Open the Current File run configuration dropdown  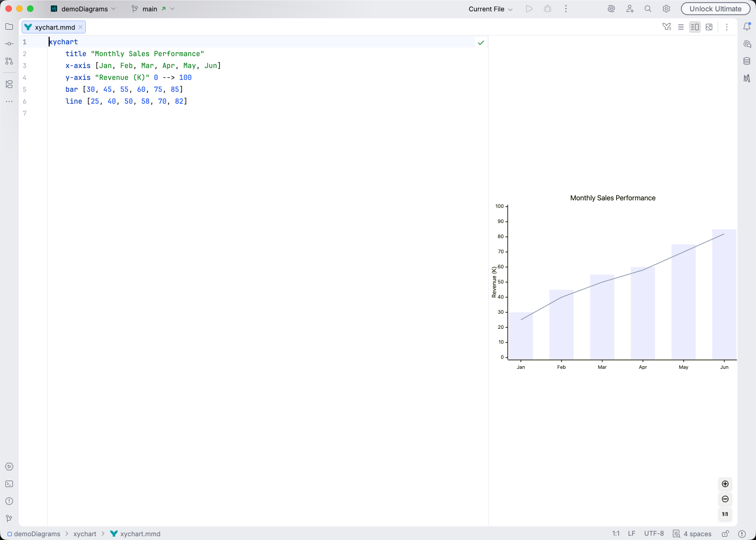coord(489,9)
